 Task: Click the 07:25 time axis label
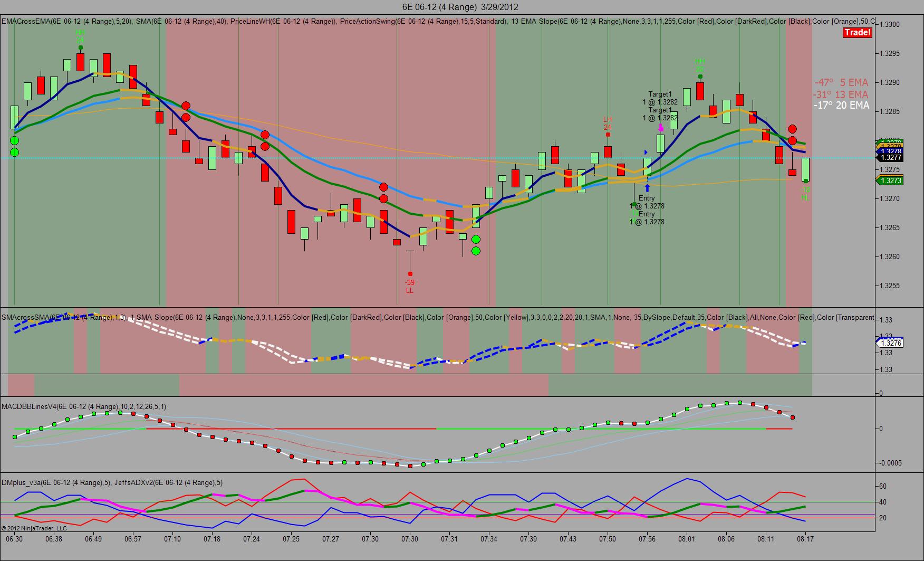pos(291,539)
